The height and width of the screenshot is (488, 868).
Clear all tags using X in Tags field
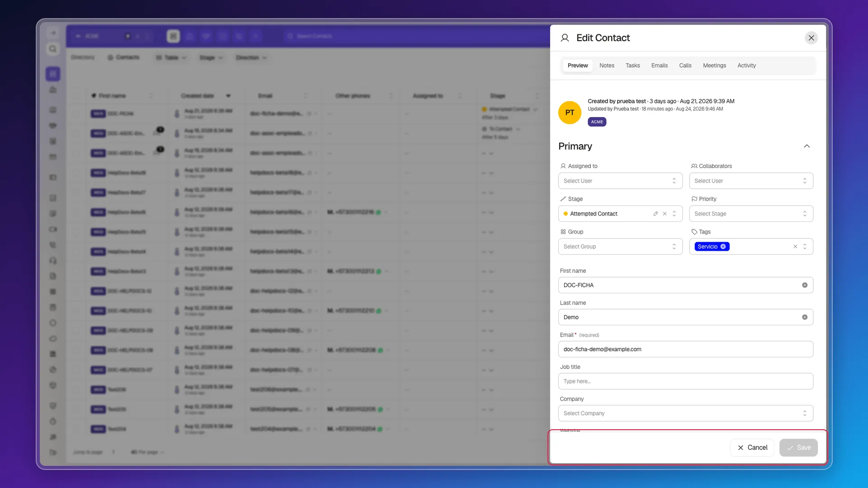(x=795, y=247)
